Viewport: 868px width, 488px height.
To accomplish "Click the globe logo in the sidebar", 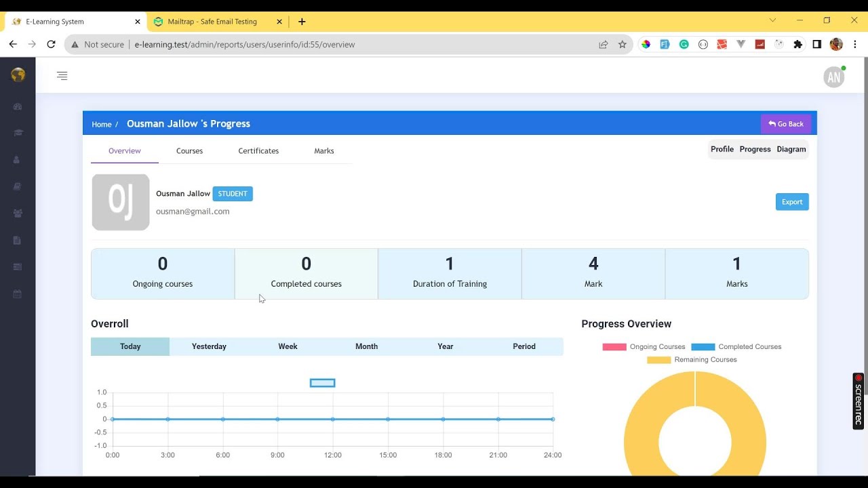I will pos(18,75).
